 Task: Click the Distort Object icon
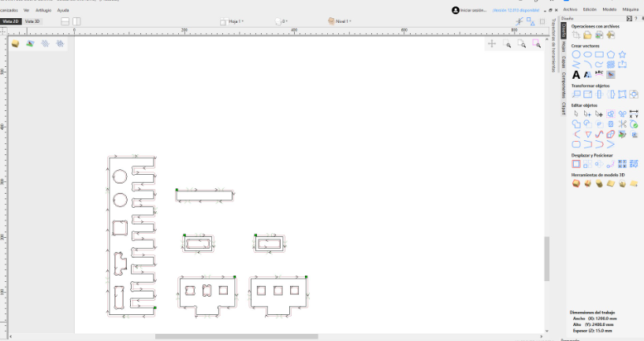pyautogui.click(x=622, y=95)
